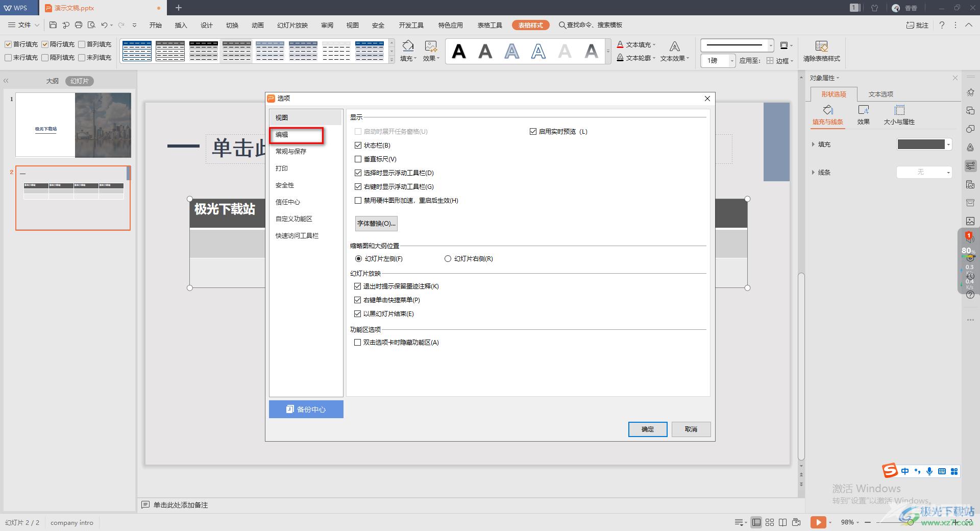The width and height of the screenshot is (980, 531).
Task: Expand the 线条 section in object properties
Action: click(813, 173)
